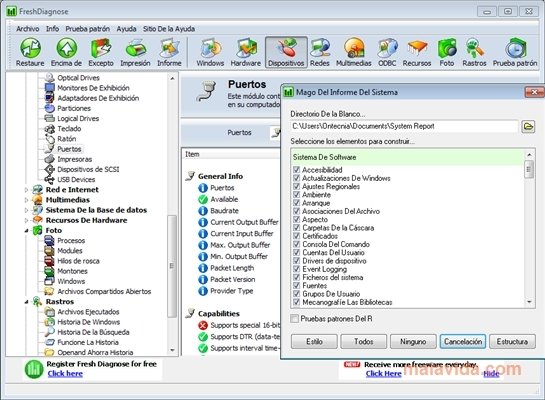545x400 pixels.
Task: Collapse the Rastros tree node
Action: click(x=26, y=302)
